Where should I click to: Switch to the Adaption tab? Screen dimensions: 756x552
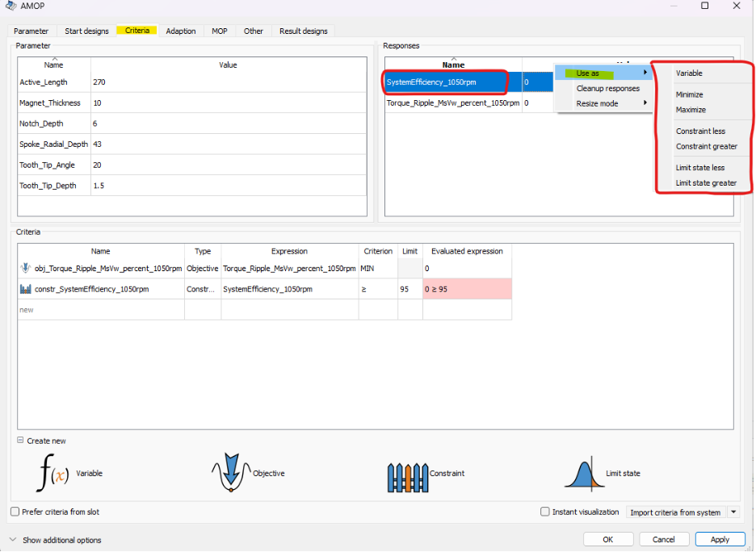pos(180,31)
